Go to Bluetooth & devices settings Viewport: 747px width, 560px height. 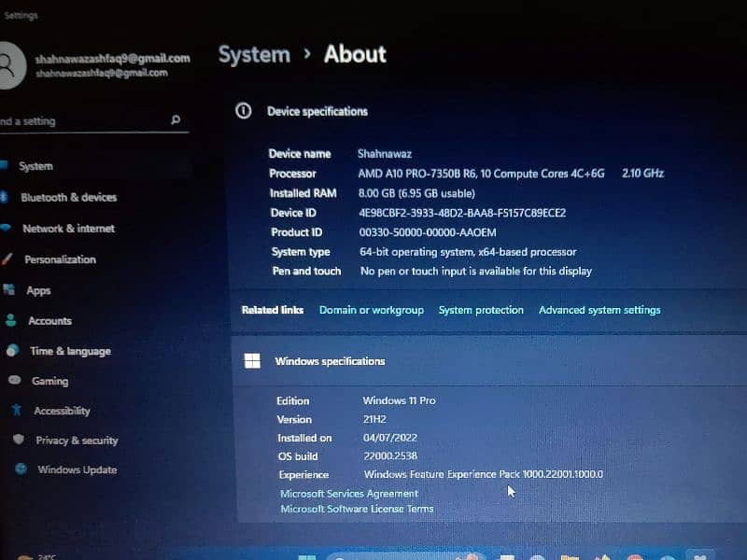[68, 197]
